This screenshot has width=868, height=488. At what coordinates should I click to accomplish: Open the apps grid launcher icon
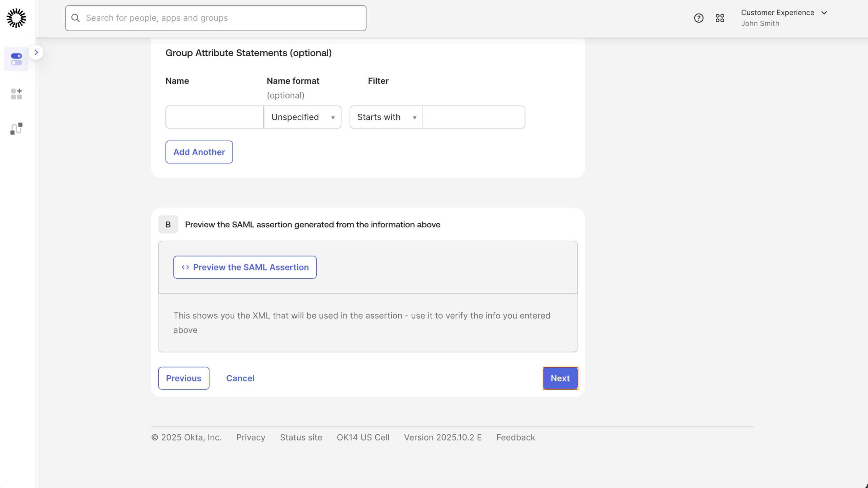point(720,18)
